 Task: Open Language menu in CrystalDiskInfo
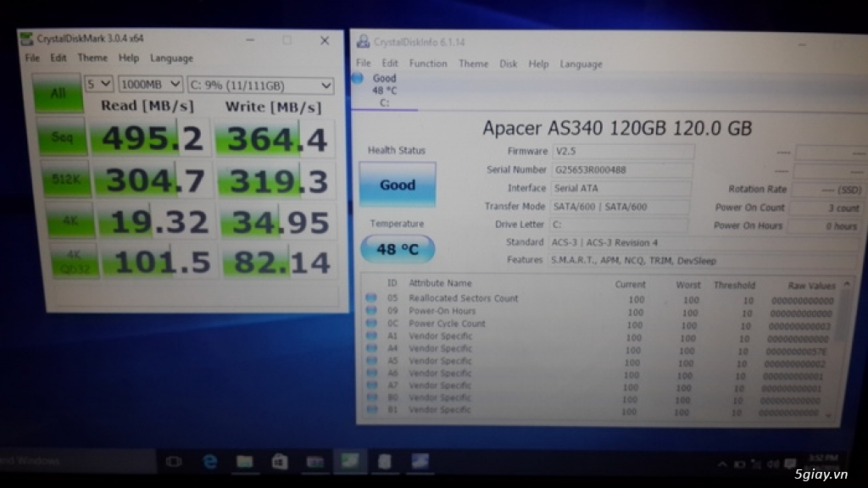pos(581,64)
